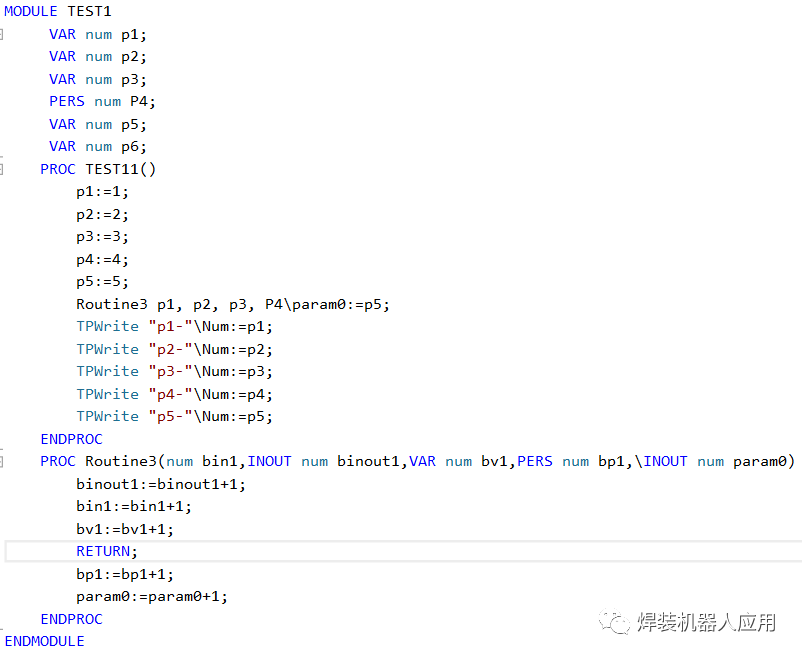The width and height of the screenshot is (802, 657).
Task: Place cursor on bin1:=bin1+1; line
Action: (x=134, y=507)
